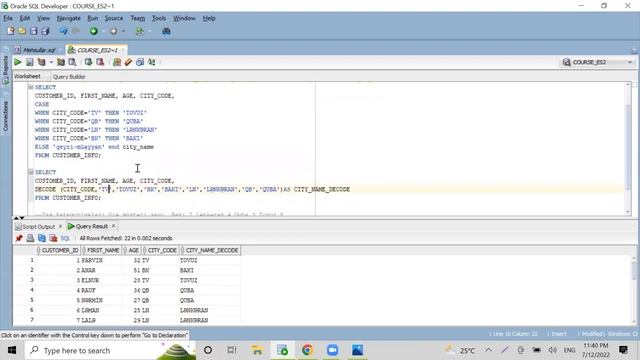640x360 pixels.
Task: Rollback changes with the Rollback icon
Action: click(x=100, y=62)
